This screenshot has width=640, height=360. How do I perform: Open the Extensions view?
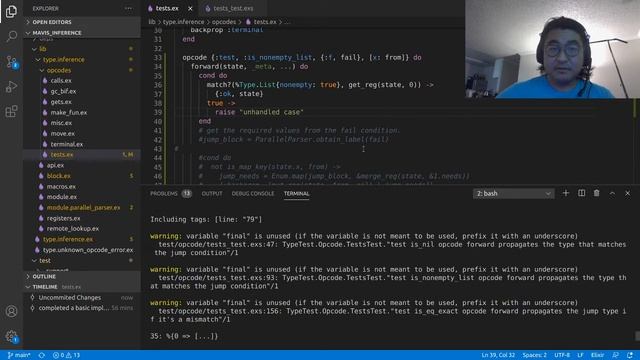11,111
